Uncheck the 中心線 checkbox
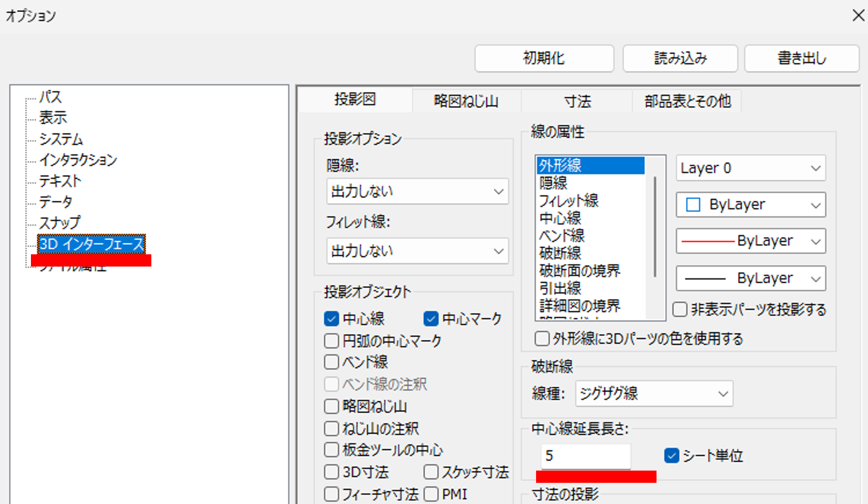This screenshot has height=504, width=868. coord(331,319)
